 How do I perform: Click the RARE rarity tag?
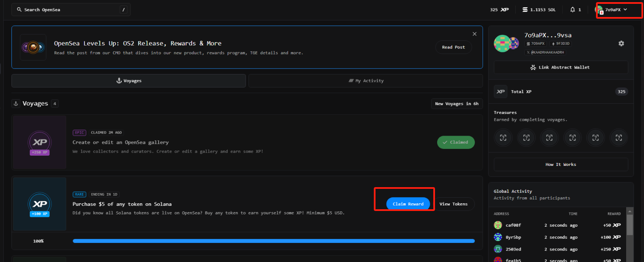[x=79, y=194]
